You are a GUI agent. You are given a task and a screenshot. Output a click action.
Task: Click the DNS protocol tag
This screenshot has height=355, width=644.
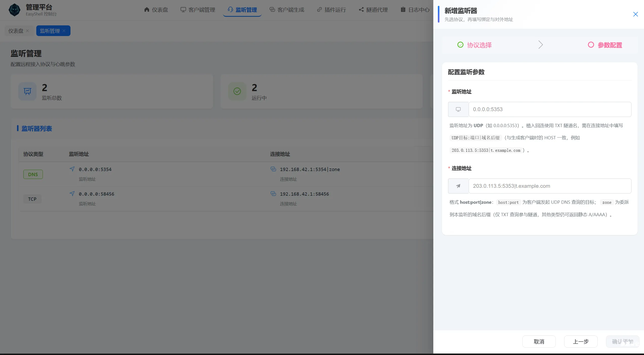click(x=33, y=174)
